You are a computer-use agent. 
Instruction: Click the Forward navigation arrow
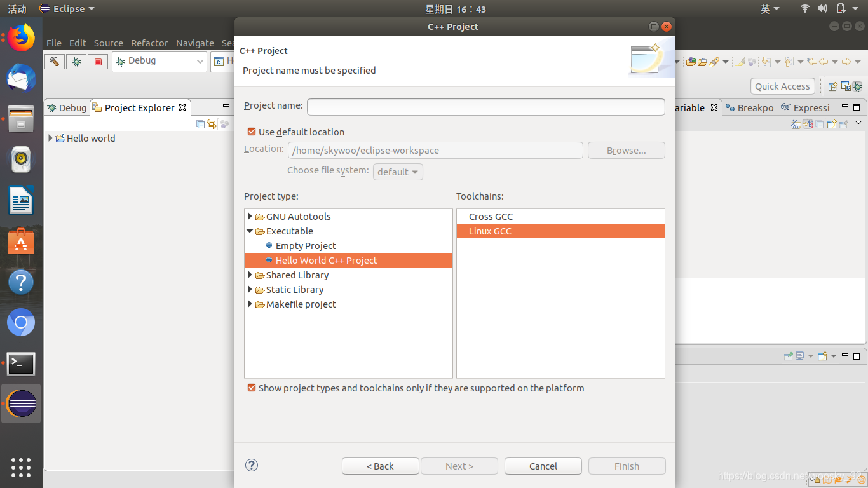pos(846,62)
